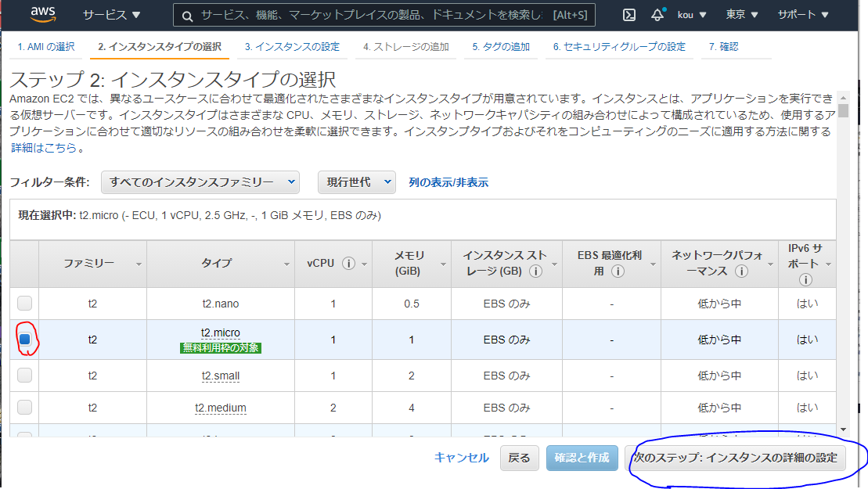Sort by vCPU column arrow
868x489 pixels.
point(364,264)
